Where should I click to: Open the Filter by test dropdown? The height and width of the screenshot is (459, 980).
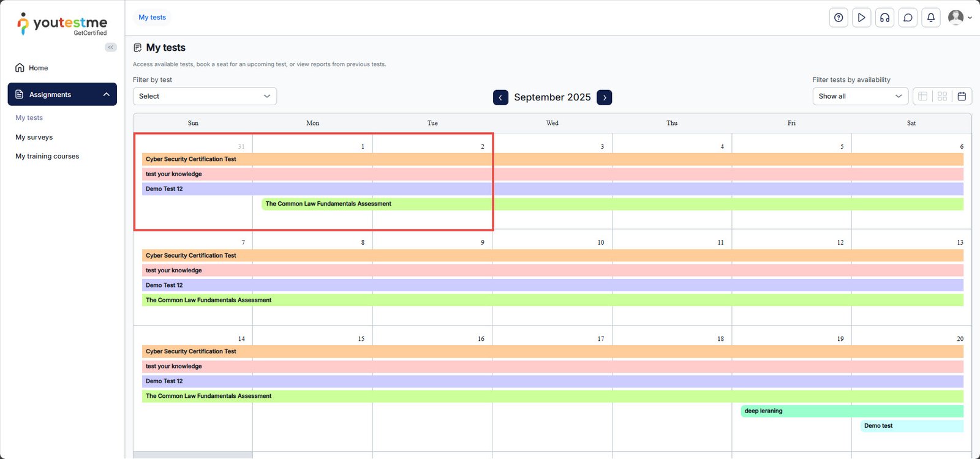point(205,96)
